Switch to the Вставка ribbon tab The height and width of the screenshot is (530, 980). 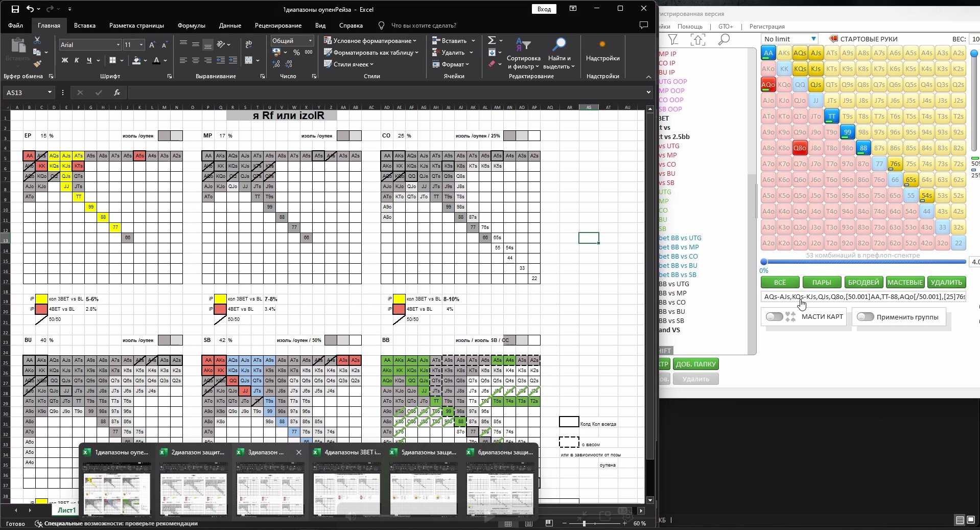click(x=85, y=25)
